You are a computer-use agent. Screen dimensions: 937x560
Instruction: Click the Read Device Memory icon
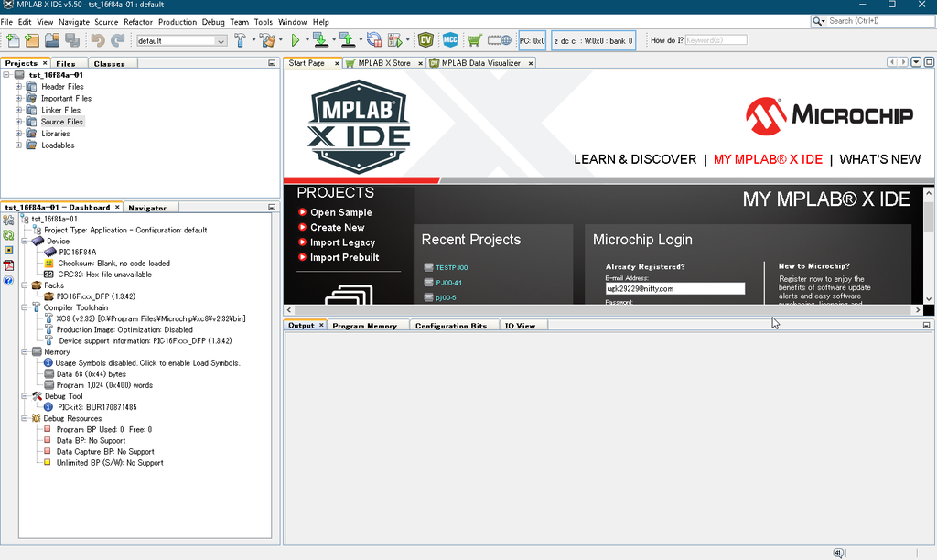click(x=347, y=40)
